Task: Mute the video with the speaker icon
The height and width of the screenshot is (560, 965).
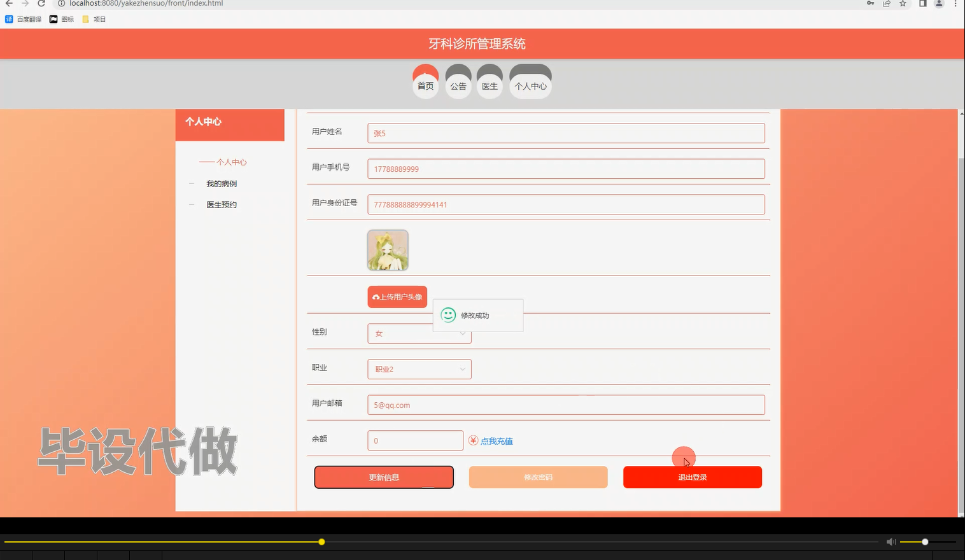Action: pos(891,542)
